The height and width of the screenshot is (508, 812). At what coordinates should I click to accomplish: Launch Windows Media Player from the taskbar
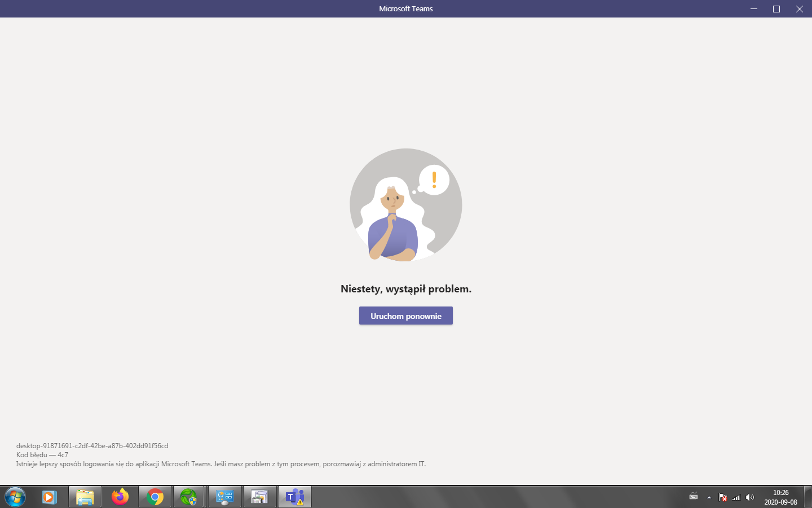click(x=49, y=497)
